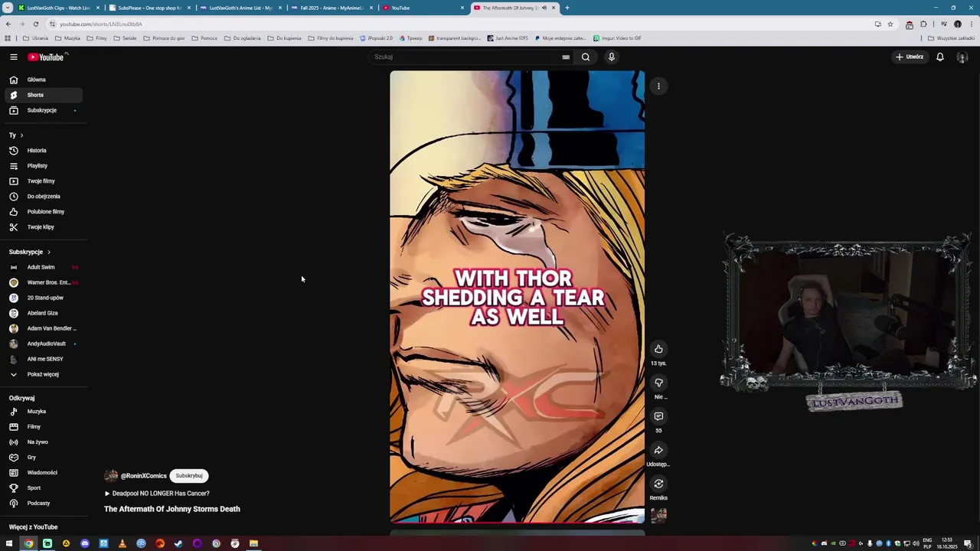Open the YouTube hamburger menu
This screenshot has height=551, width=980.
point(13,57)
